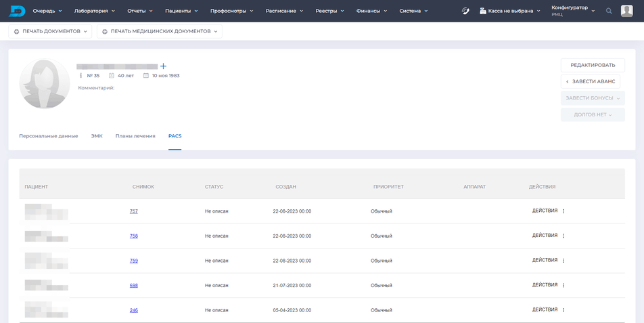Viewport: 644px width, 323px height.
Task: Click the Не описан status in the 759 row
Action: click(216, 261)
